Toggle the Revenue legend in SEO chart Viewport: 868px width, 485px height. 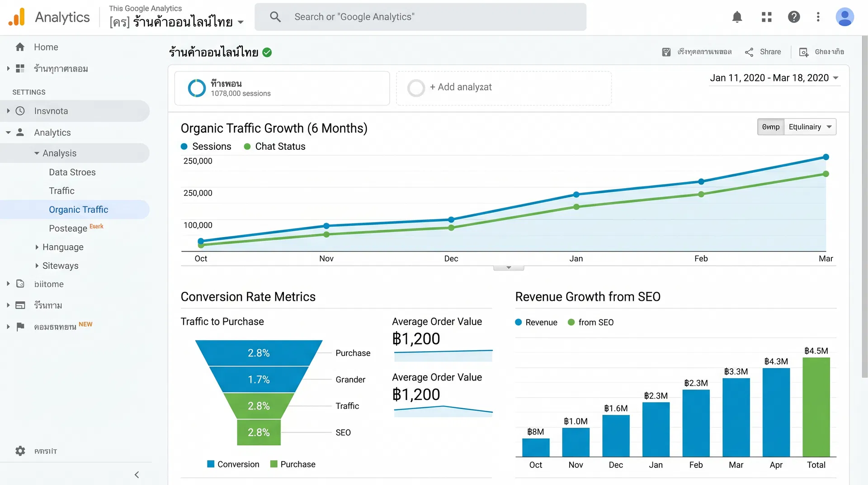click(x=536, y=322)
